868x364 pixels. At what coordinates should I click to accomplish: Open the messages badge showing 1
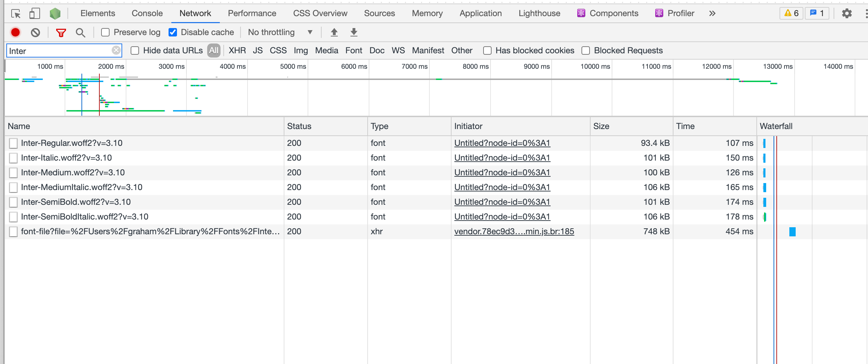coord(817,13)
